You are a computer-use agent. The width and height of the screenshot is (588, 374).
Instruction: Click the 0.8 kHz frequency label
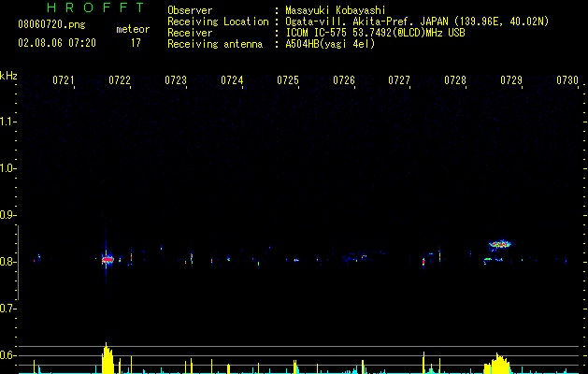7,262
